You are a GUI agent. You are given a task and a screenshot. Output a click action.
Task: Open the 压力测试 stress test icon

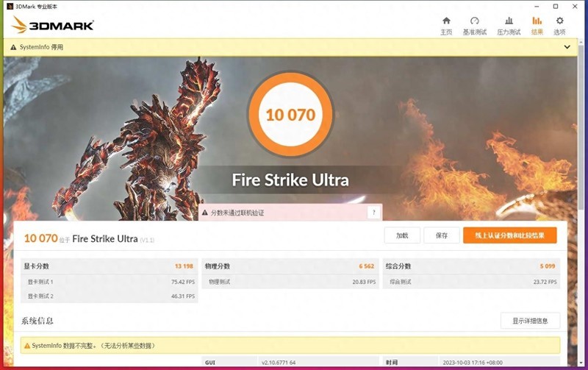point(509,21)
